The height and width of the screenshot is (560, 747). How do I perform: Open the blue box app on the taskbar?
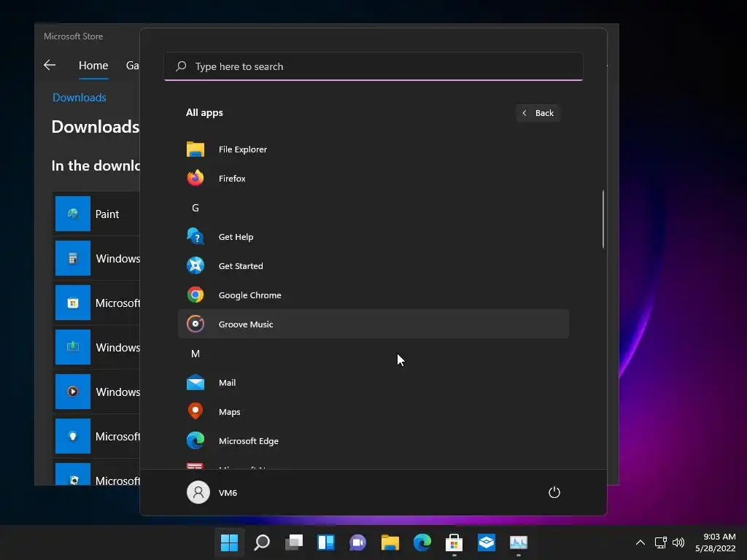point(487,542)
